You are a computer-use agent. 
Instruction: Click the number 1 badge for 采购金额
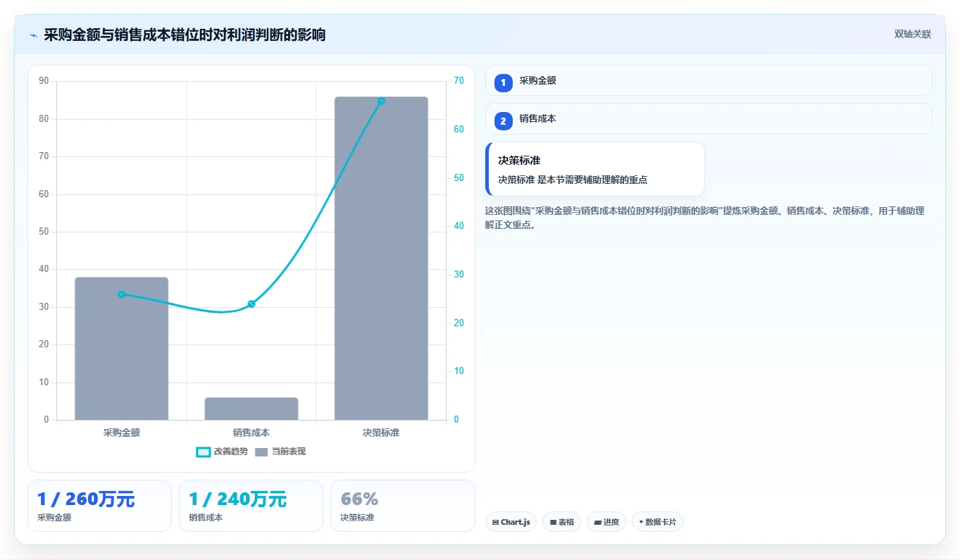503,83
